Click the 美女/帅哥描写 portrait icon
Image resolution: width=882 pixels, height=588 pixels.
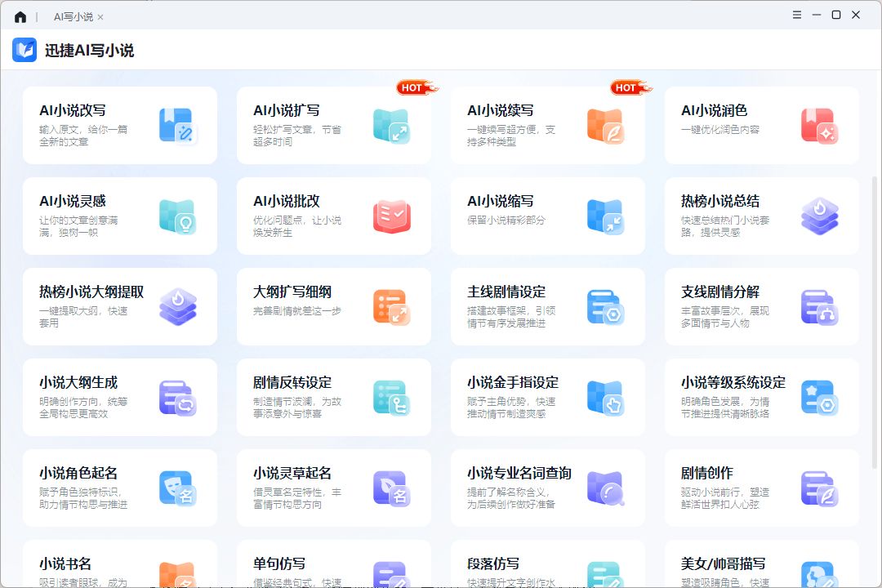pyautogui.click(x=819, y=574)
